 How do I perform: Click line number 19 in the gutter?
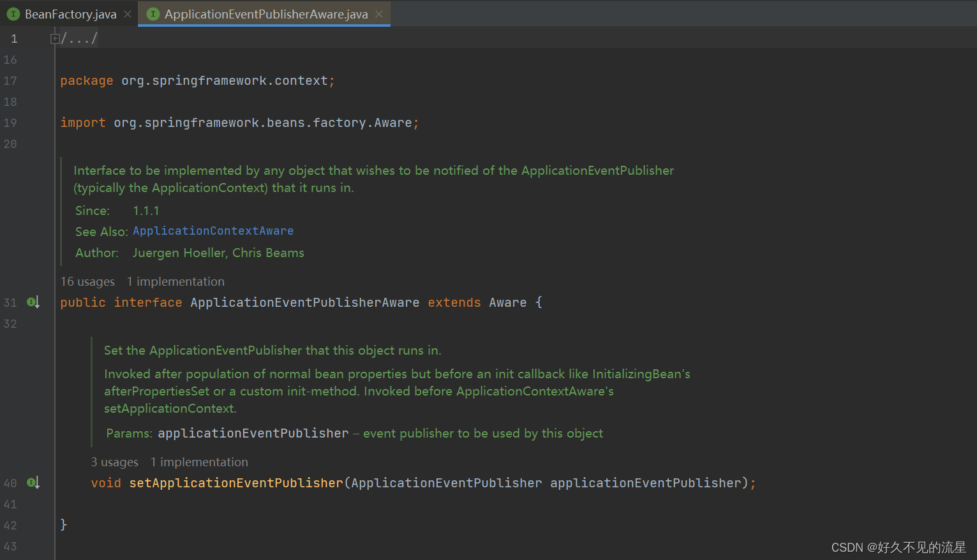(10, 123)
